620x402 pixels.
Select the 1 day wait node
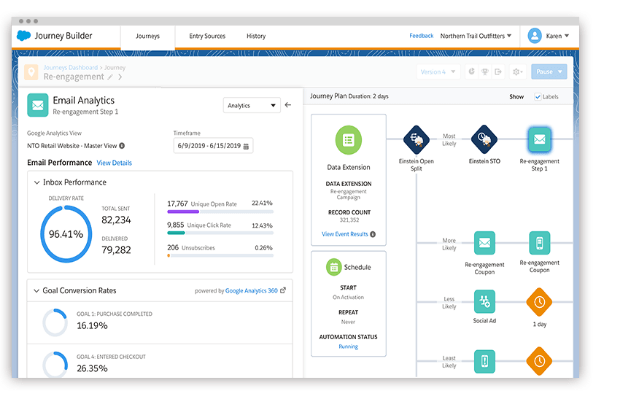(539, 302)
